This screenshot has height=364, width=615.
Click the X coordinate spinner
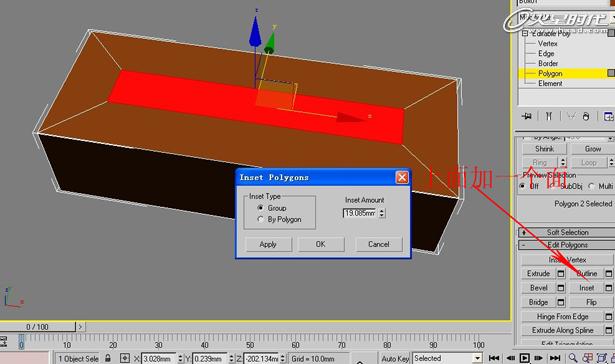tap(180, 359)
